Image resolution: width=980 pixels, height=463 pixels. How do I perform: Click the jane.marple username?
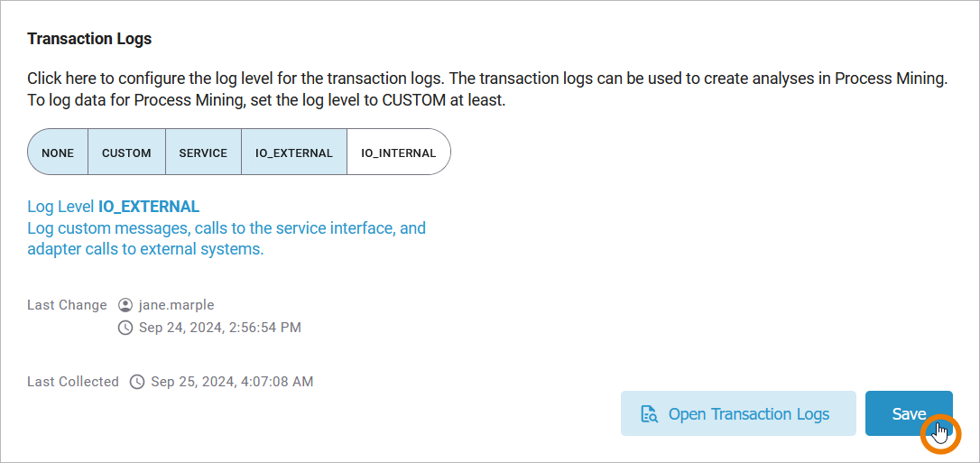[x=177, y=305]
